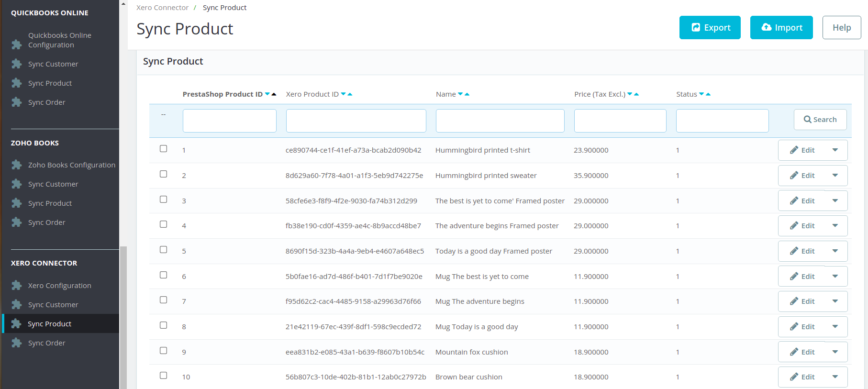Expand Edit dropdown arrow for Hummingbird printed t-shirt
Image resolution: width=868 pixels, height=389 pixels.
[x=835, y=150]
